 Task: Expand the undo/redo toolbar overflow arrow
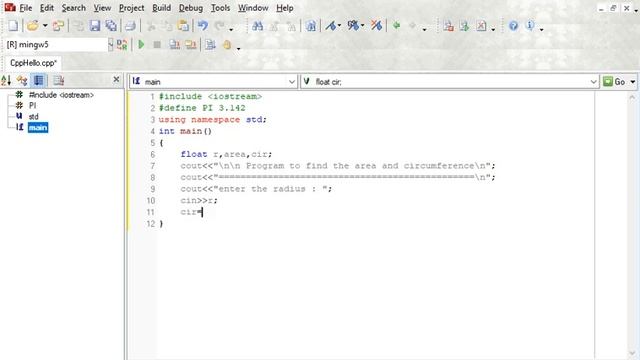pyautogui.click(x=231, y=29)
